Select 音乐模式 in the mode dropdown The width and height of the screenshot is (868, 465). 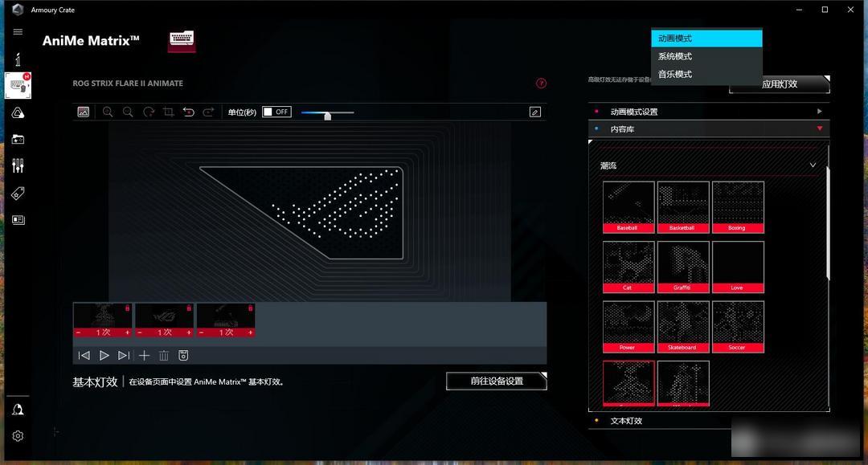coord(707,74)
